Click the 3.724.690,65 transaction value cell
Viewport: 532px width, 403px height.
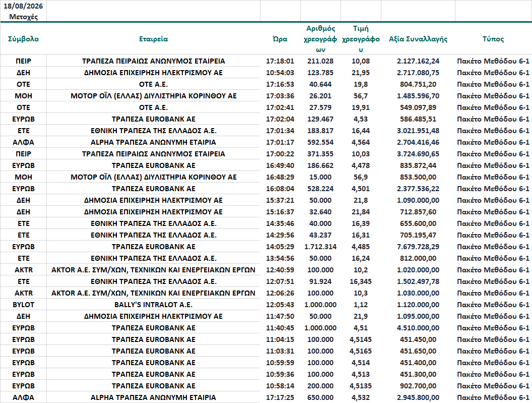coord(418,154)
